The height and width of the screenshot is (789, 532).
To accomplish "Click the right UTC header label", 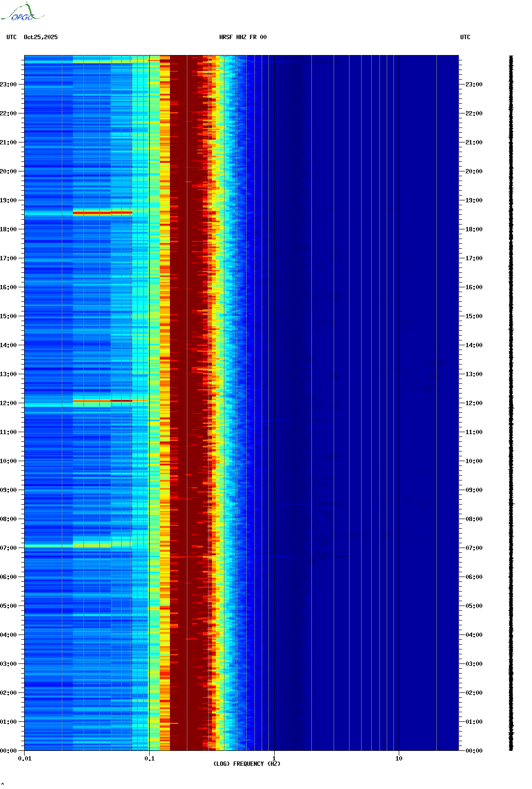I will coord(465,37).
